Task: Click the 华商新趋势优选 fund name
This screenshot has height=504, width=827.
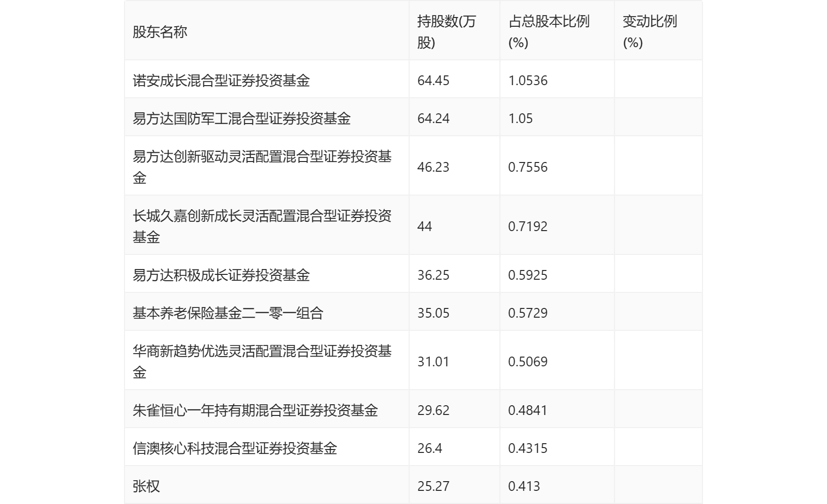Action: 262,361
